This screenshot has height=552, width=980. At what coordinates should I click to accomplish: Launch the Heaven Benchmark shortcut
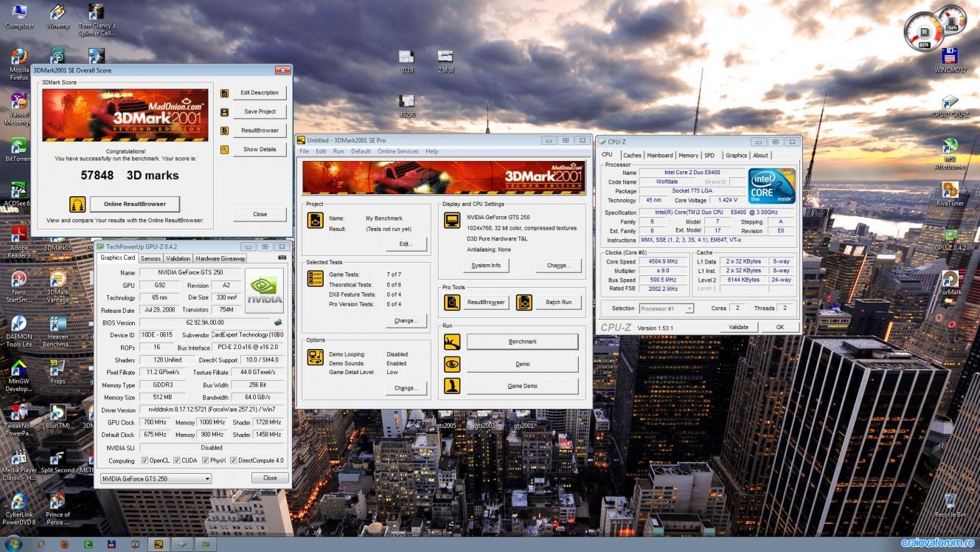point(58,331)
